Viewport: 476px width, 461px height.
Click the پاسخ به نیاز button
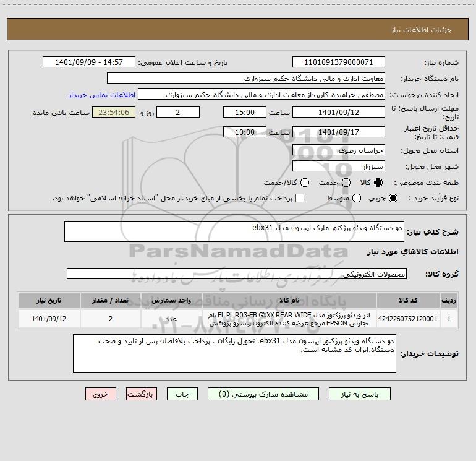click(359, 394)
